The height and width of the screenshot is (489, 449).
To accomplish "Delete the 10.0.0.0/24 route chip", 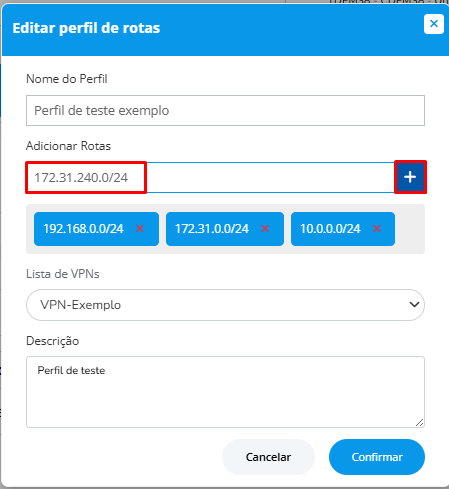I will [377, 229].
